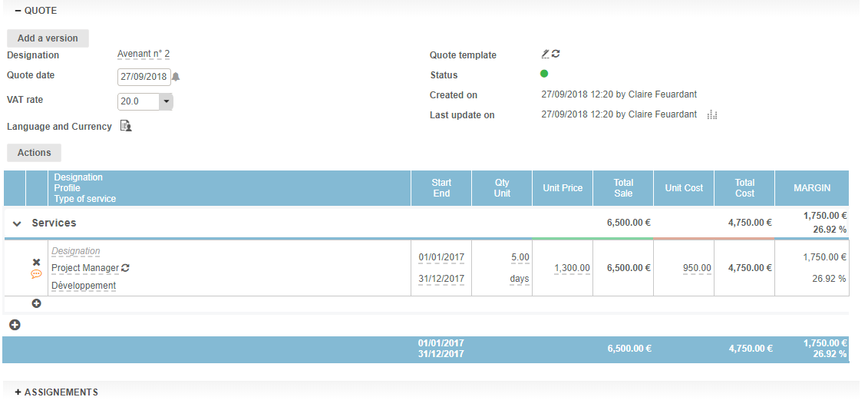Collapse the QUOTE section header
This screenshot has height=407, width=868.
pos(35,11)
